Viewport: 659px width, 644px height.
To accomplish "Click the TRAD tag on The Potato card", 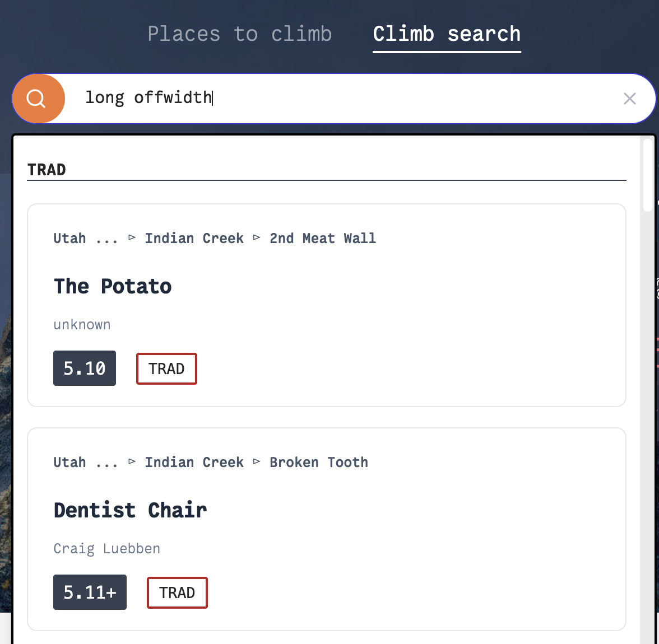I will tap(166, 368).
